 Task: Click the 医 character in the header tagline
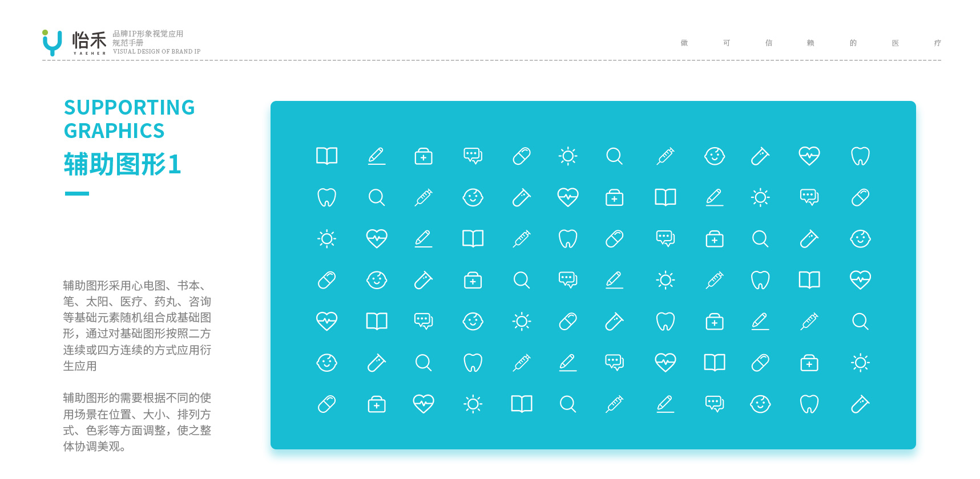click(x=895, y=43)
